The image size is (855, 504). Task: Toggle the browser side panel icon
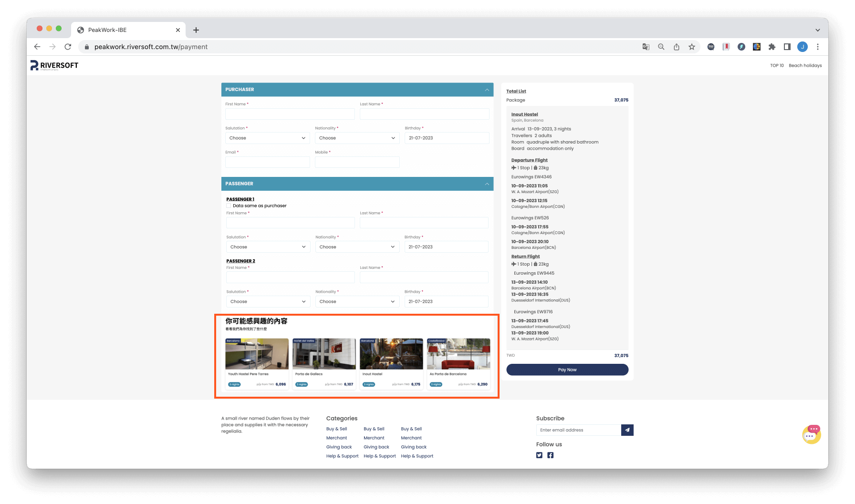787,47
